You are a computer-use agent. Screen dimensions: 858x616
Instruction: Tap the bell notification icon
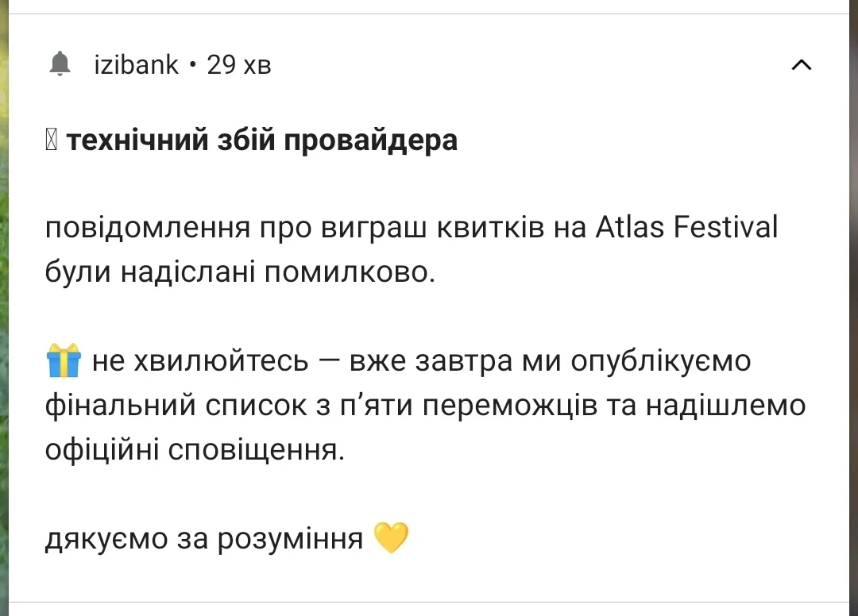point(60,64)
